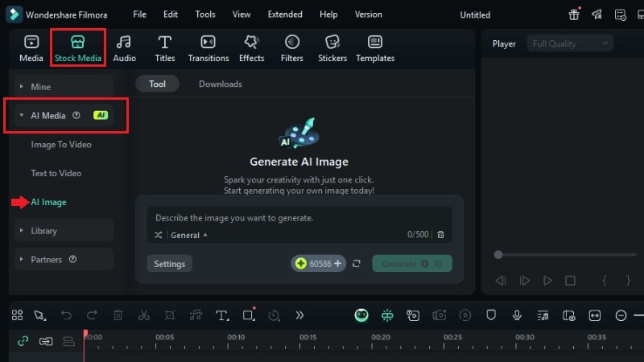Toggle the chain-link clip icon beside green link
644x362 pixels.
point(46,341)
